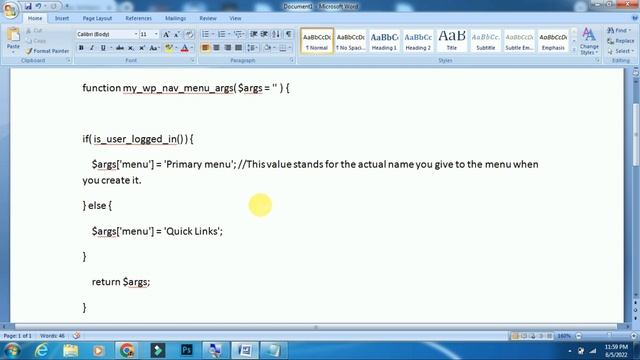Open the font size dropdown

[156, 34]
